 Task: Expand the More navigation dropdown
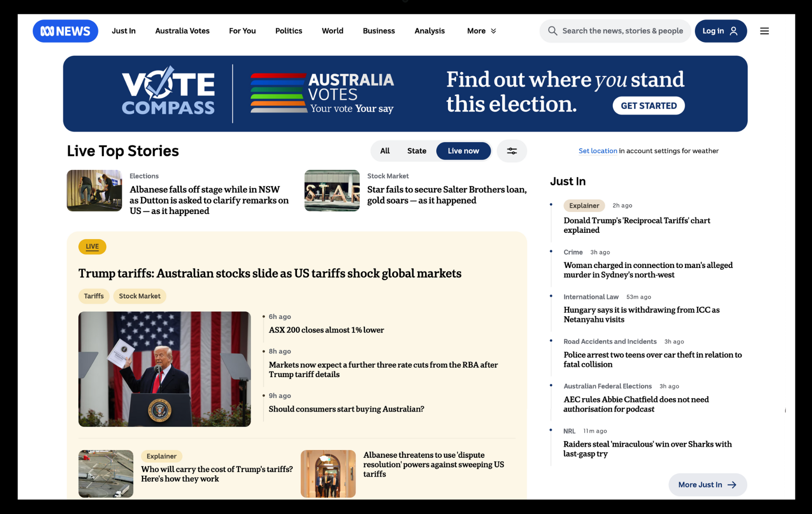click(x=481, y=31)
